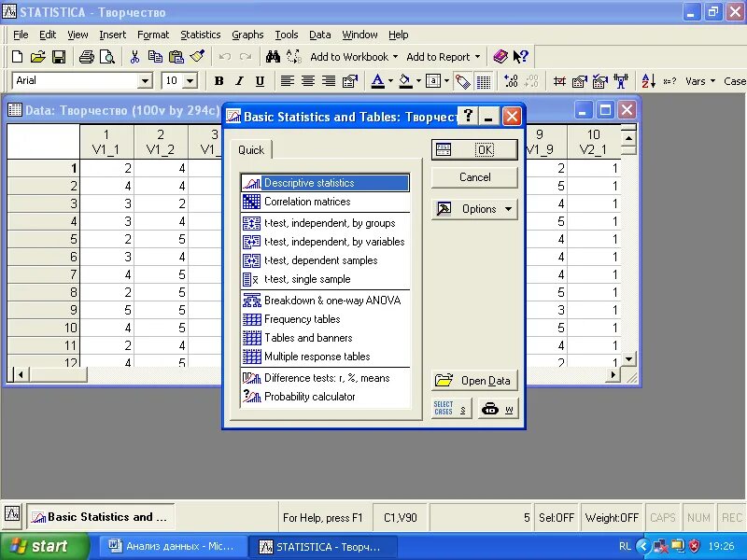Viewport: 747px width, 560px height.
Task: Select t-test, independent, by variables
Action: coord(325,242)
